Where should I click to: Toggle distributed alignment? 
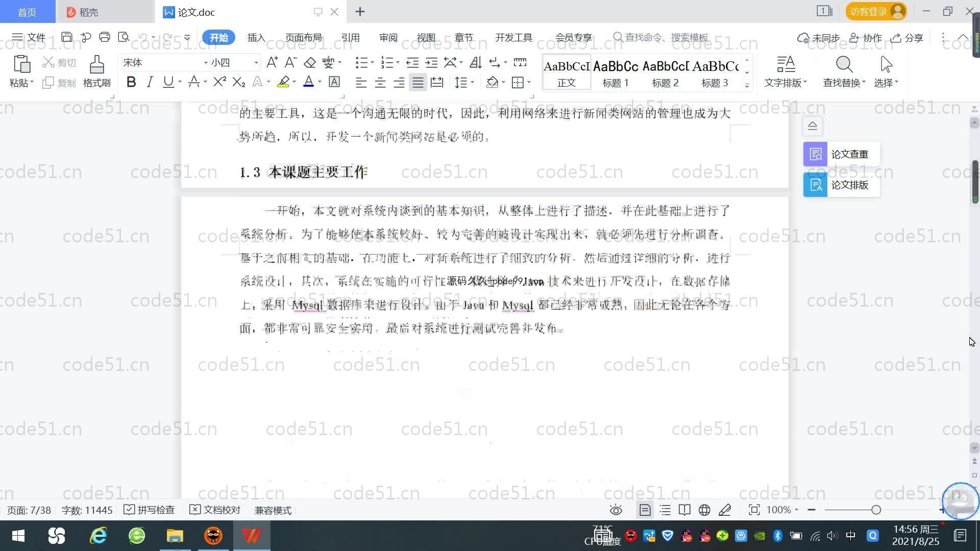tap(437, 82)
